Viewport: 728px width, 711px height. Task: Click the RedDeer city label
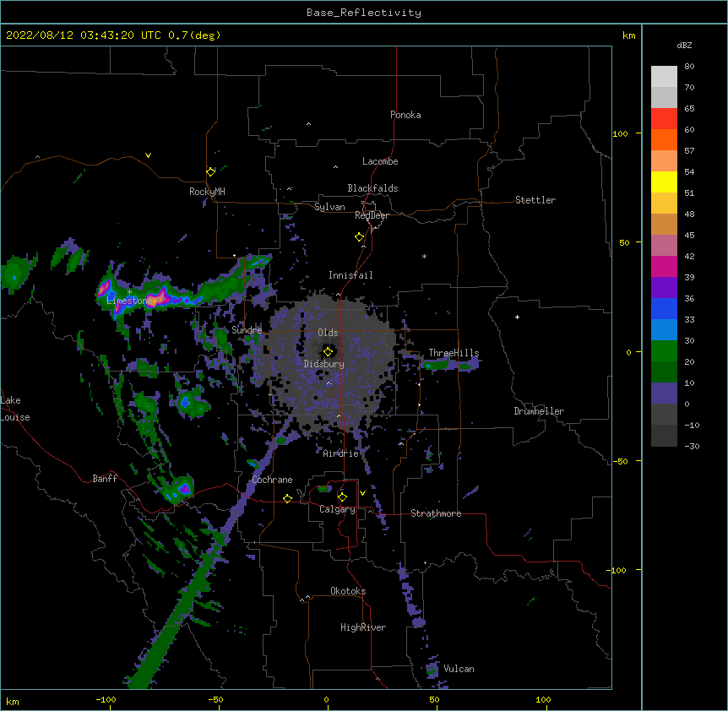click(x=372, y=215)
